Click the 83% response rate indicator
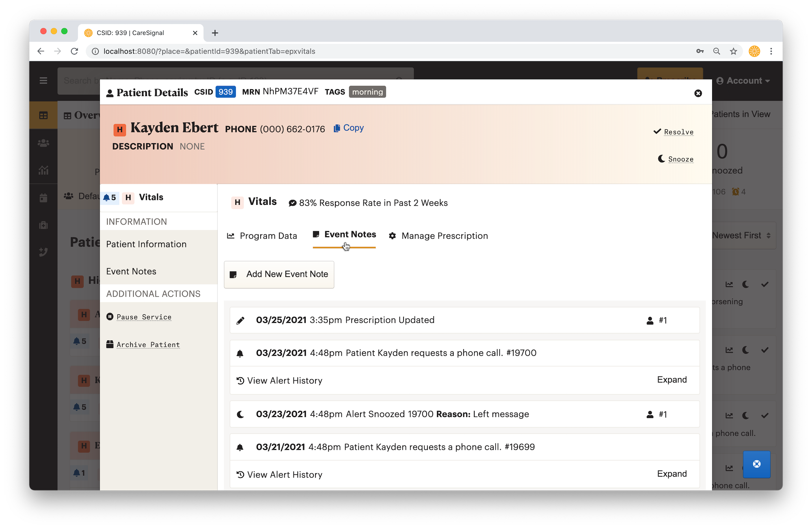812x529 pixels. pos(368,203)
